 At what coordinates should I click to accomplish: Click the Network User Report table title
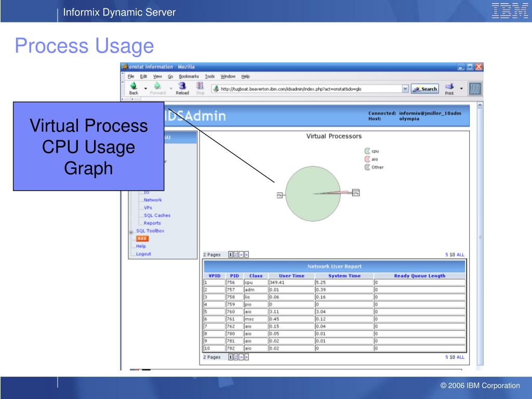point(334,267)
